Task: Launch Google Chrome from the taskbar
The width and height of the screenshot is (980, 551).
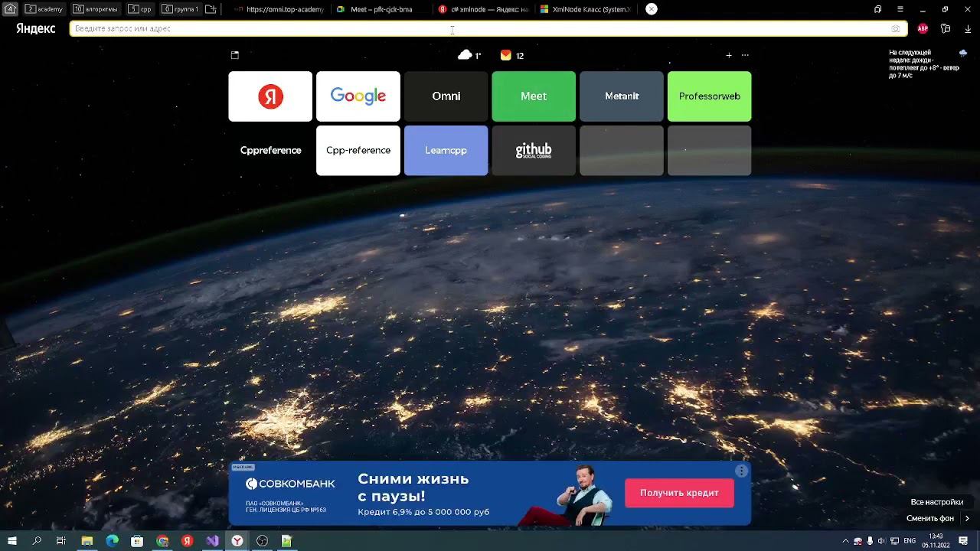Action: pyautogui.click(x=162, y=541)
